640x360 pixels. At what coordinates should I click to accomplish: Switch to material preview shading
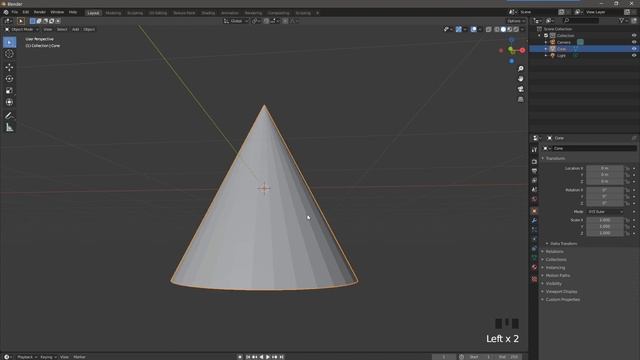coord(510,29)
